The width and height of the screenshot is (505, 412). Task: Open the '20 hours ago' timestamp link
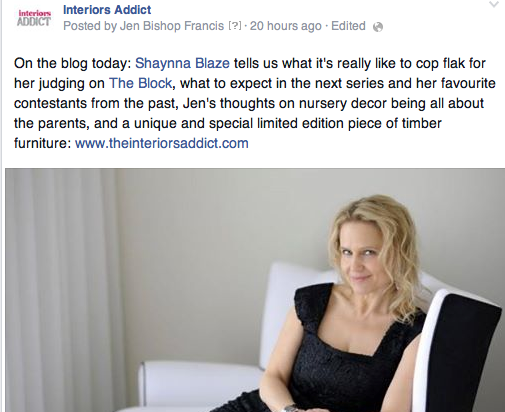coord(286,26)
